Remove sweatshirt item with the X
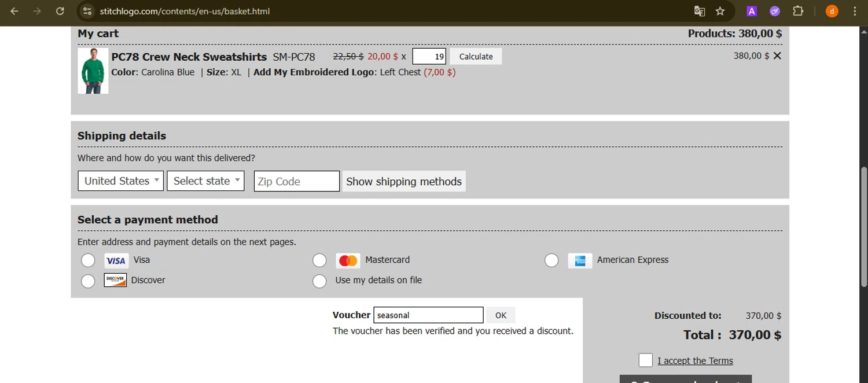The height and width of the screenshot is (383, 868). click(777, 56)
